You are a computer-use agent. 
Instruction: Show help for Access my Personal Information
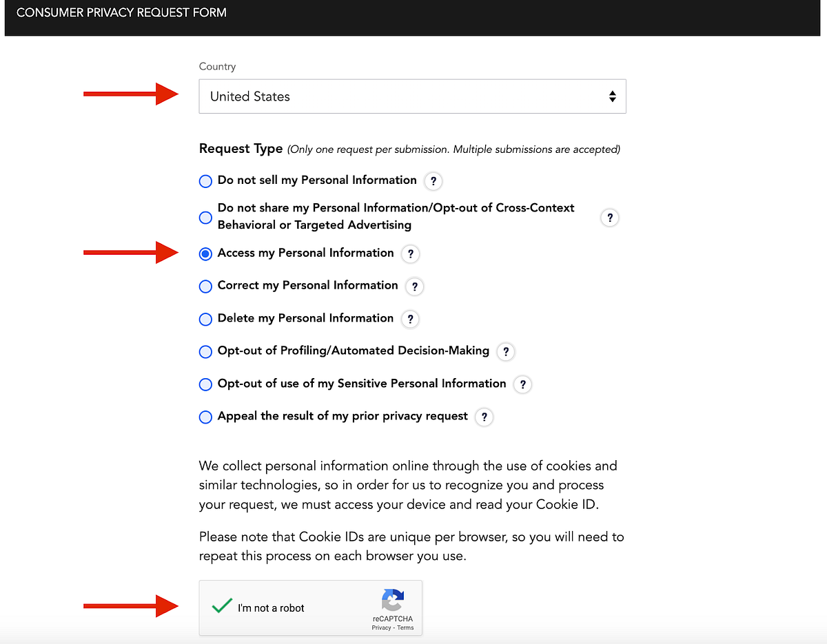pos(410,254)
